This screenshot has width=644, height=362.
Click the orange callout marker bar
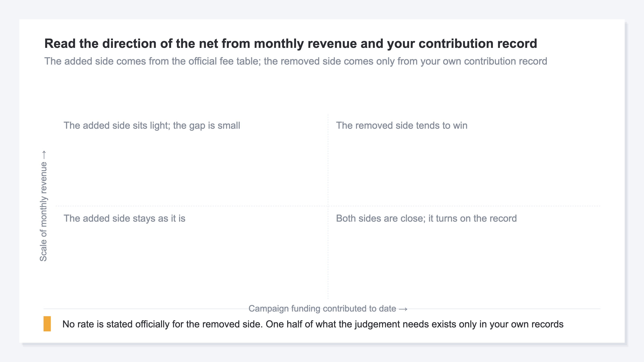(x=47, y=324)
